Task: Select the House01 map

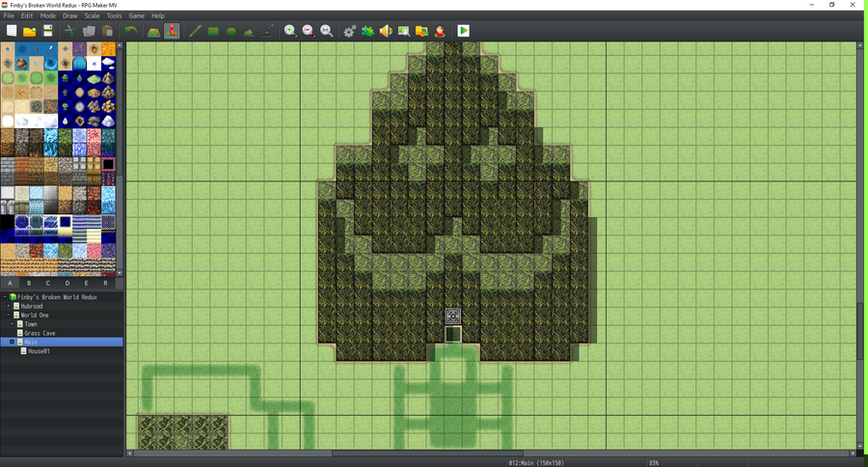Action: pyautogui.click(x=39, y=351)
